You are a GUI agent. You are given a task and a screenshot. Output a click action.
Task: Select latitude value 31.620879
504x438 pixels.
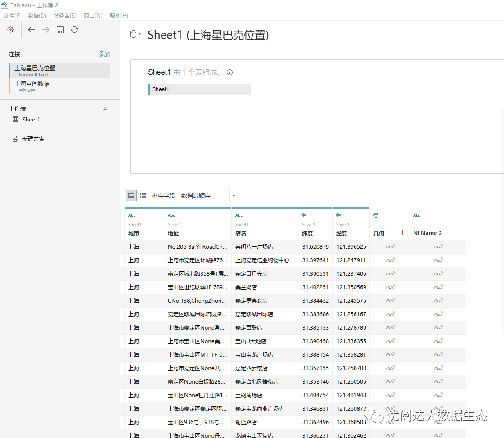(315, 246)
